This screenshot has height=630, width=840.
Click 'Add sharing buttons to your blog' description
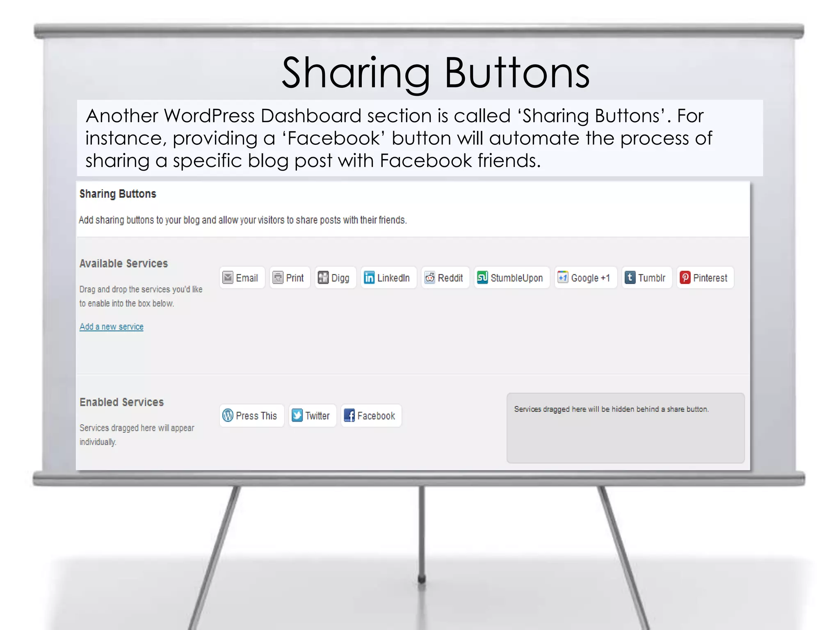[243, 220]
